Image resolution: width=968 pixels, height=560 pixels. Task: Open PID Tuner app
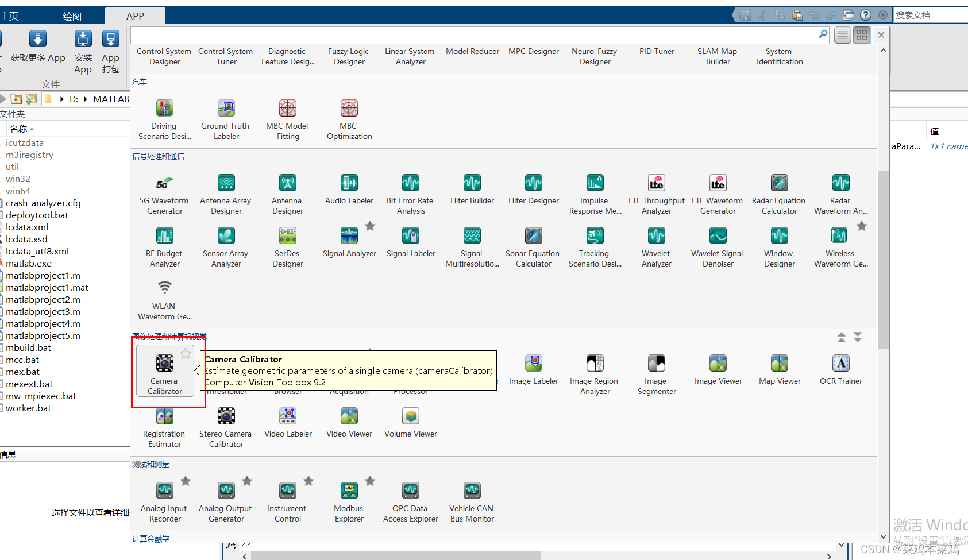click(657, 51)
